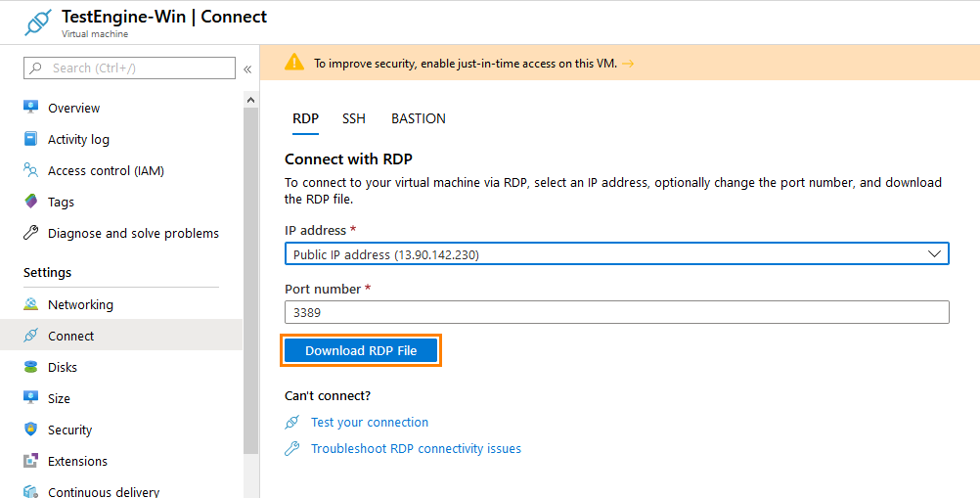Open Test your connection link

coord(370,423)
